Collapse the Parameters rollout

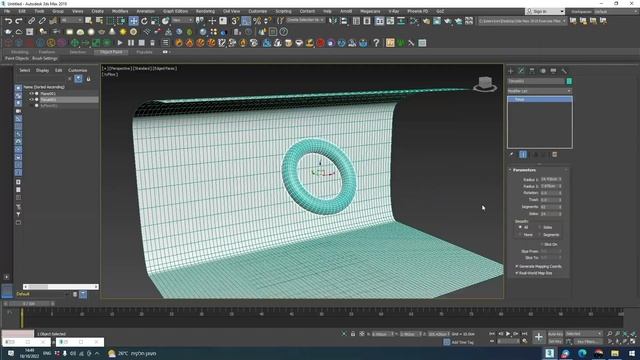click(524, 170)
